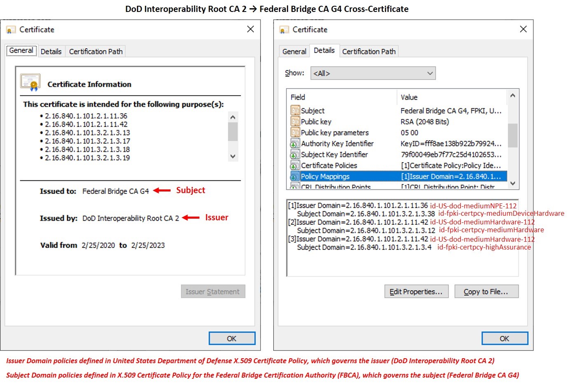Click the Issuer Statement button
Screen dimensions: 572x392
click(213, 292)
